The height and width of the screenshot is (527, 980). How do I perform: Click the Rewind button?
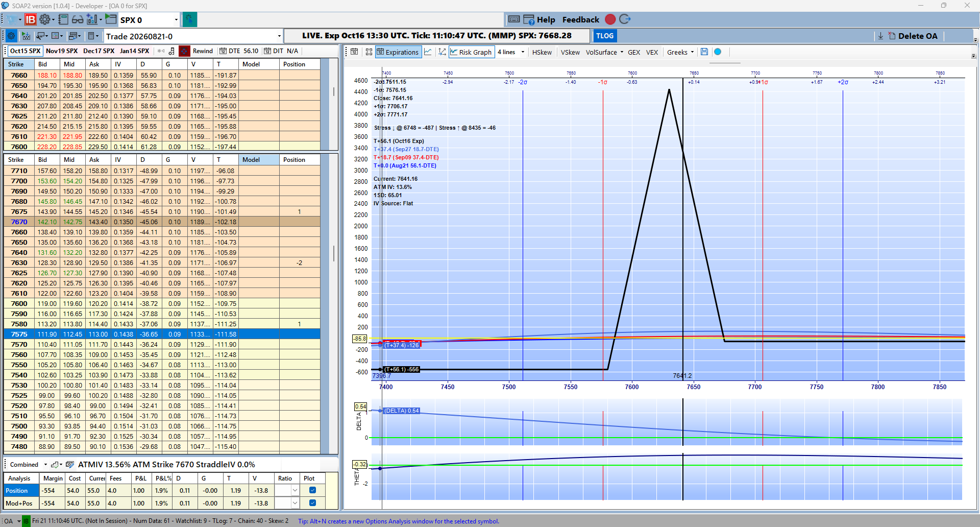pyautogui.click(x=203, y=51)
